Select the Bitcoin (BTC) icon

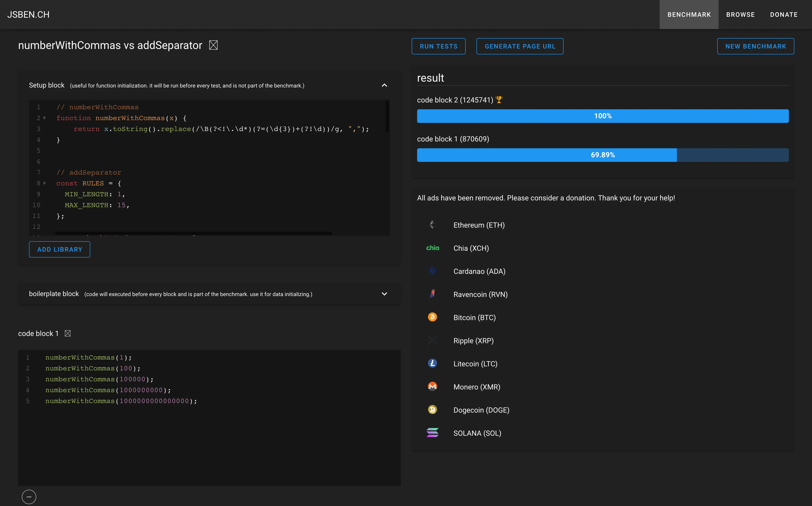tap(432, 317)
